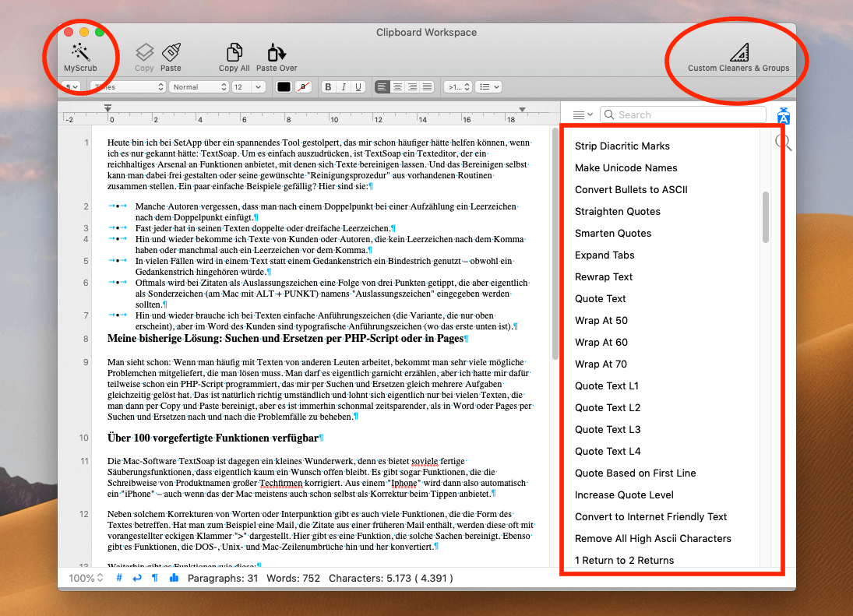This screenshot has width=853, height=616.
Task: Click the right indent marker on ruler
Action: point(522,109)
